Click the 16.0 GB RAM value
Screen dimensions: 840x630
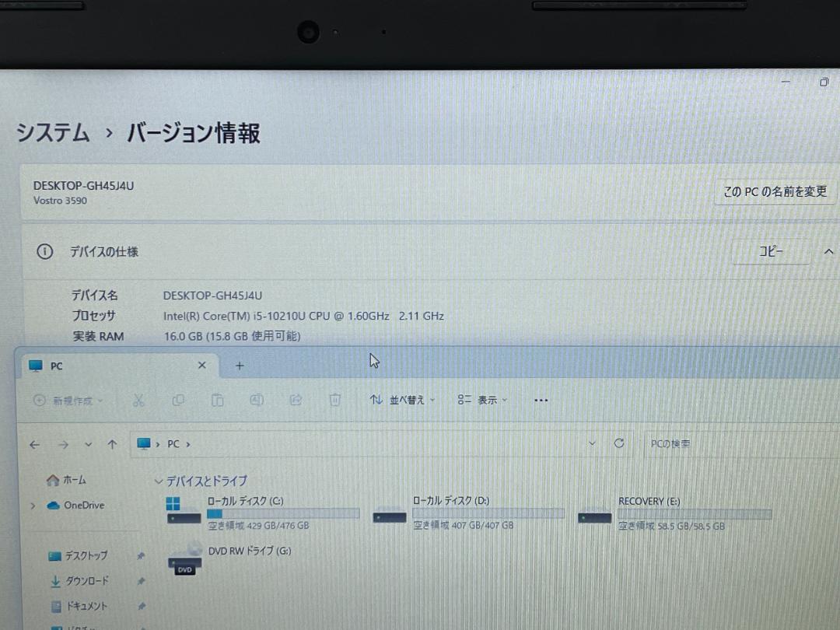tap(232, 336)
